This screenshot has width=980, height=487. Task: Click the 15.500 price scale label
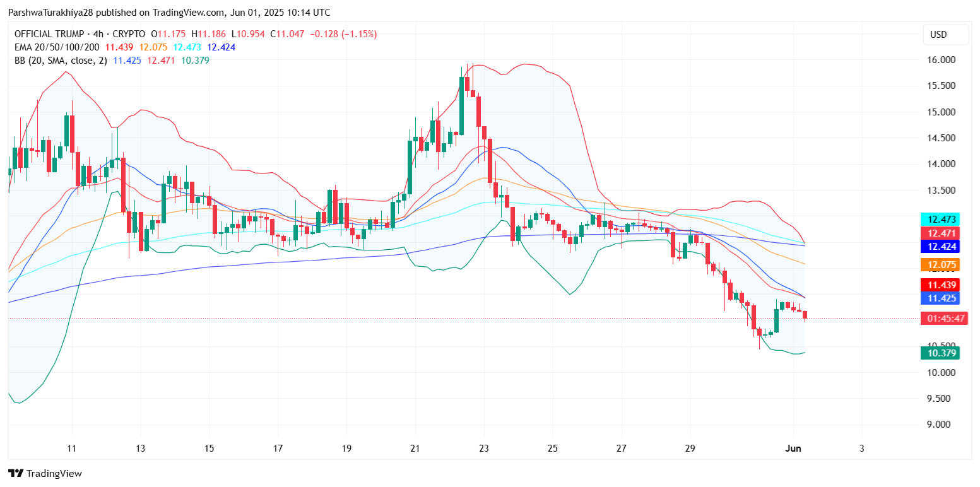tap(942, 86)
